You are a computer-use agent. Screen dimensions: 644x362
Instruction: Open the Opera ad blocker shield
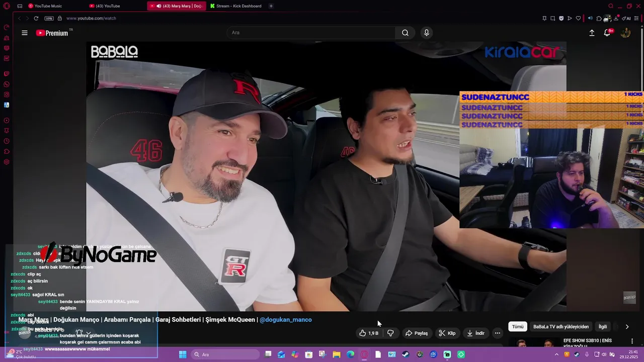[561, 18]
